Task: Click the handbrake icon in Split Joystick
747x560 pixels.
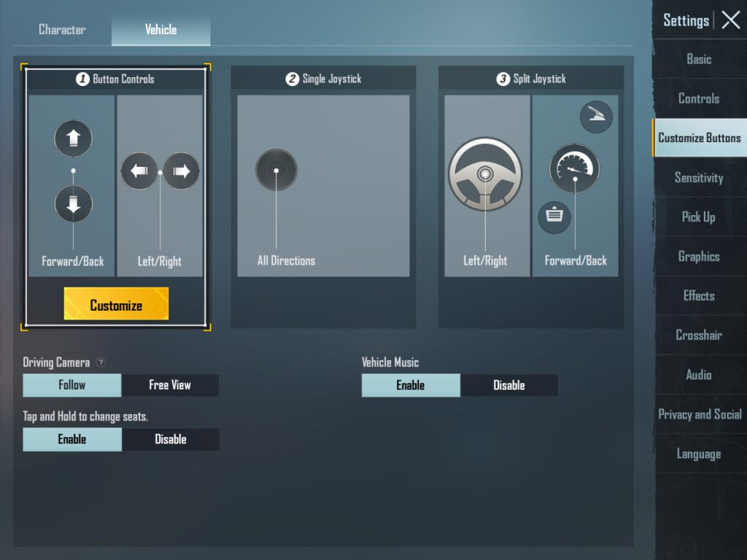Action: 596,117
